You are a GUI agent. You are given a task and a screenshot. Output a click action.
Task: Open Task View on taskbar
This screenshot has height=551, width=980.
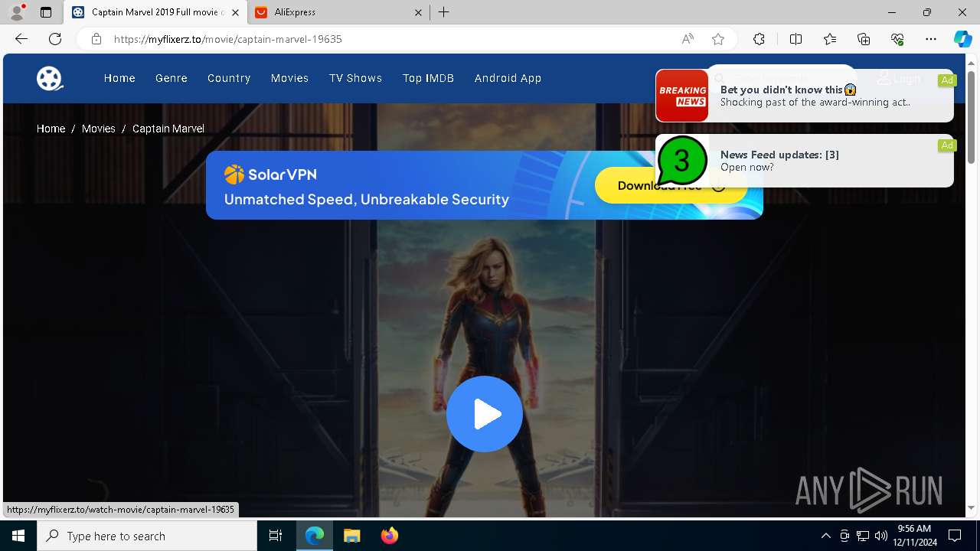[276, 536]
